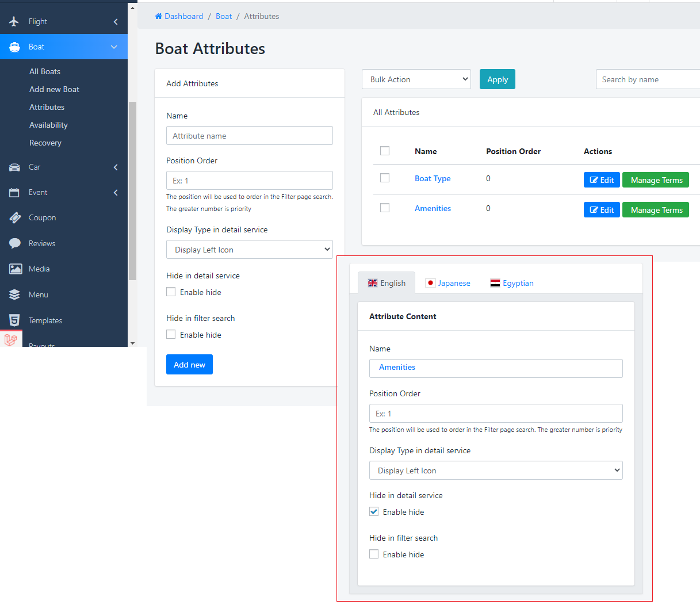Open the Bulk Action dropdown
The width and height of the screenshot is (700, 612).
pos(416,79)
